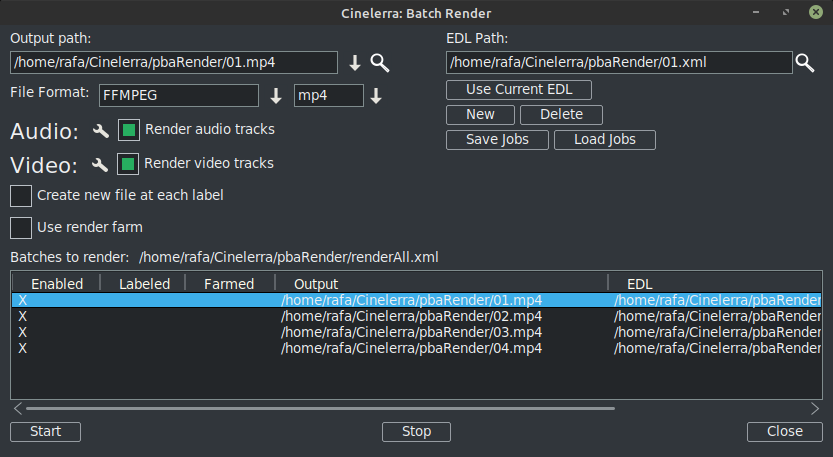
Task: Click the video settings wrench icon
Action: coord(100,164)
